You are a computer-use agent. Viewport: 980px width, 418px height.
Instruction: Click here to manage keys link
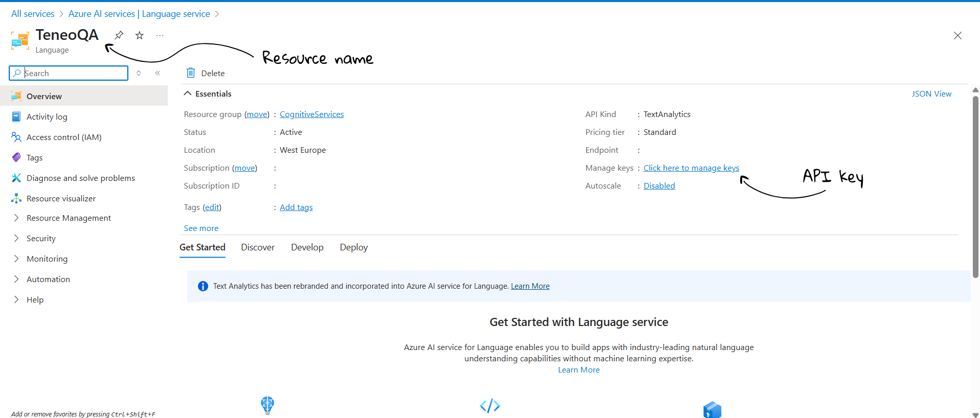[x=691, y=168]
